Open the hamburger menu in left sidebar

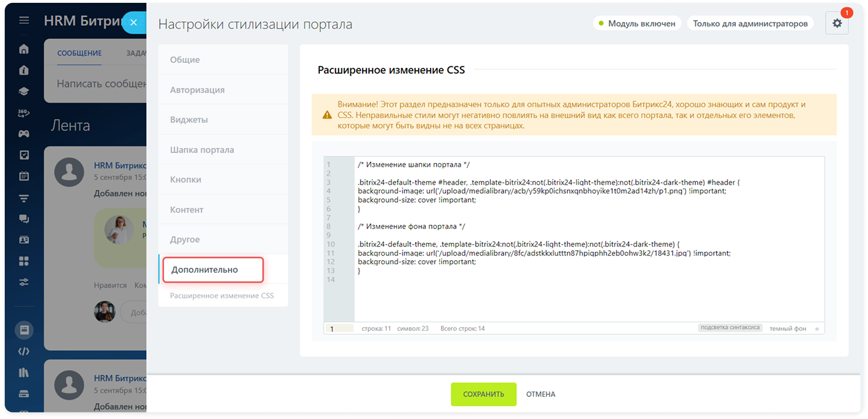[24, 20]
